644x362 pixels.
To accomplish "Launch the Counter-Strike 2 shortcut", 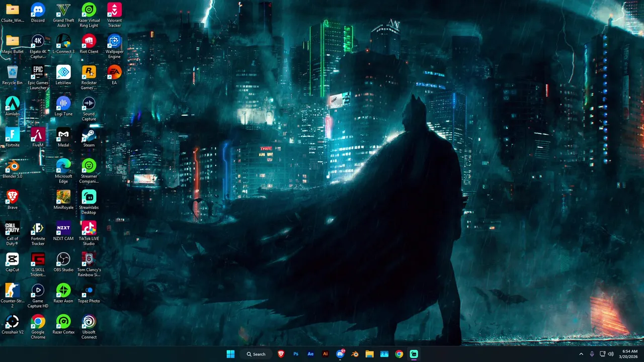I will [13, 296].
